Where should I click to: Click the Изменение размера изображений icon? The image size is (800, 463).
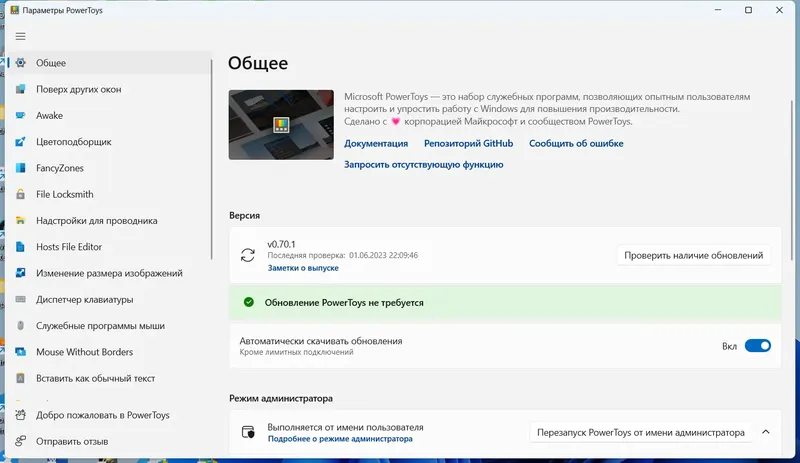[x=20, y=273]
